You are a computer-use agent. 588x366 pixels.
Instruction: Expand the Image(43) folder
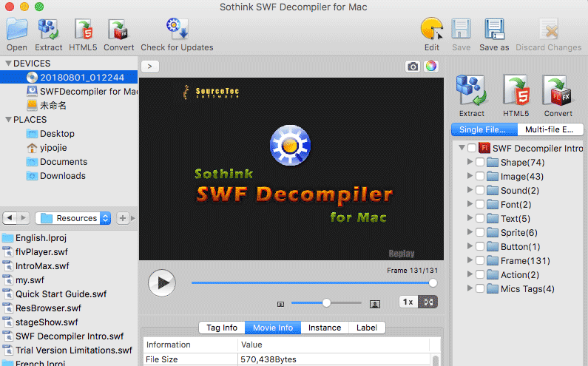(470, 176)
